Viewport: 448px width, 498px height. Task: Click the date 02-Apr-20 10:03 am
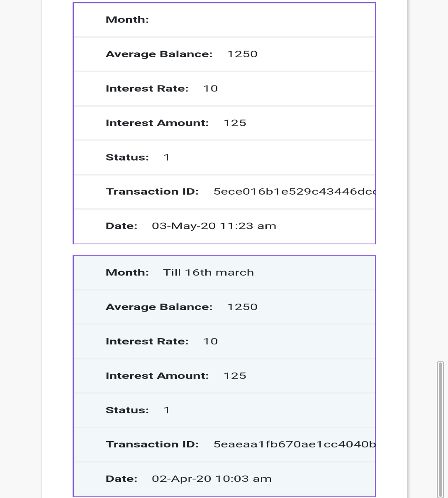212,479
